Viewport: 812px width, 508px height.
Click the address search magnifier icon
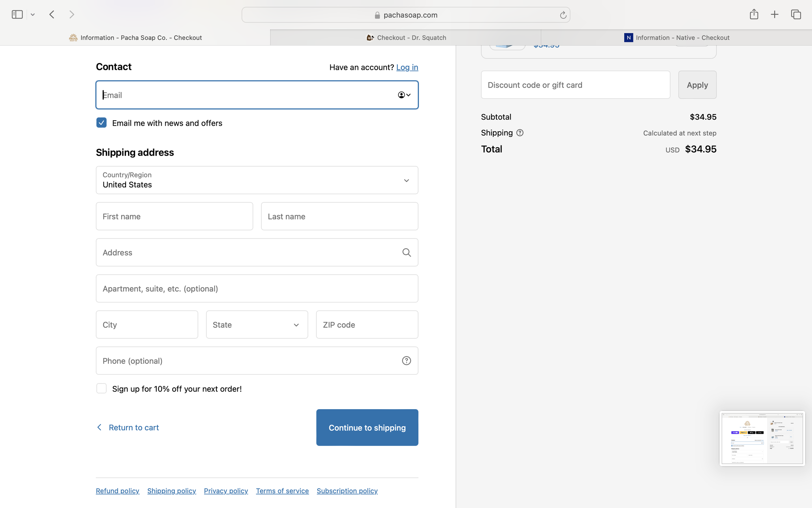[407, 253]
